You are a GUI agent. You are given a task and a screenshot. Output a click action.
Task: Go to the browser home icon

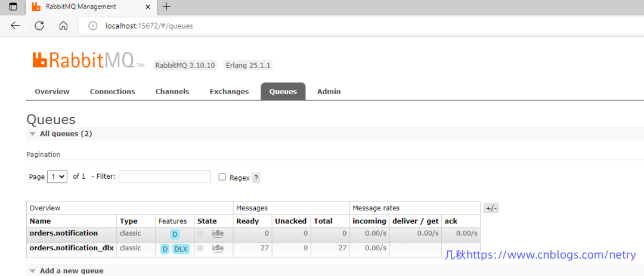click(x=63, y=26)
